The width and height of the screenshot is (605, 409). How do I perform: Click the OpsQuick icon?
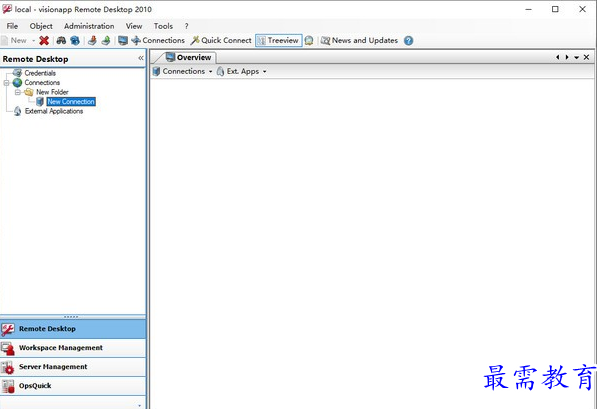tap(8, 386)
